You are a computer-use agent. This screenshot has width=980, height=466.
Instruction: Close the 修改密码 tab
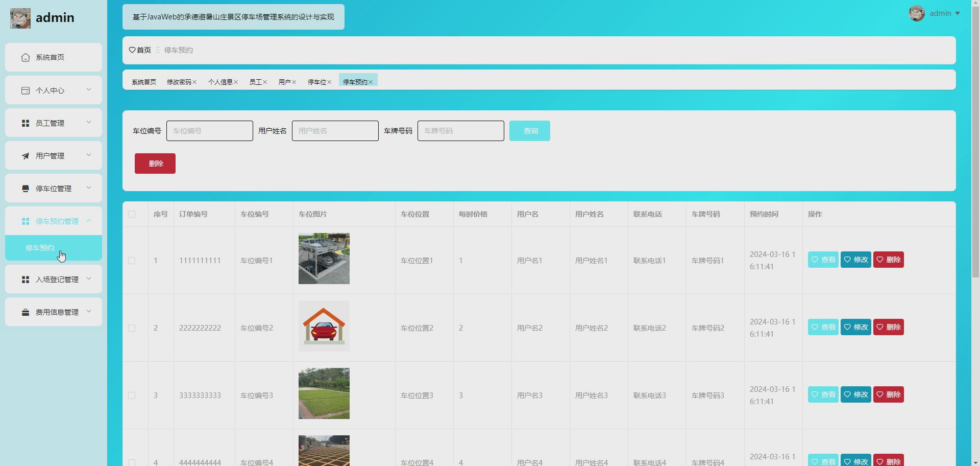point(194,82)
